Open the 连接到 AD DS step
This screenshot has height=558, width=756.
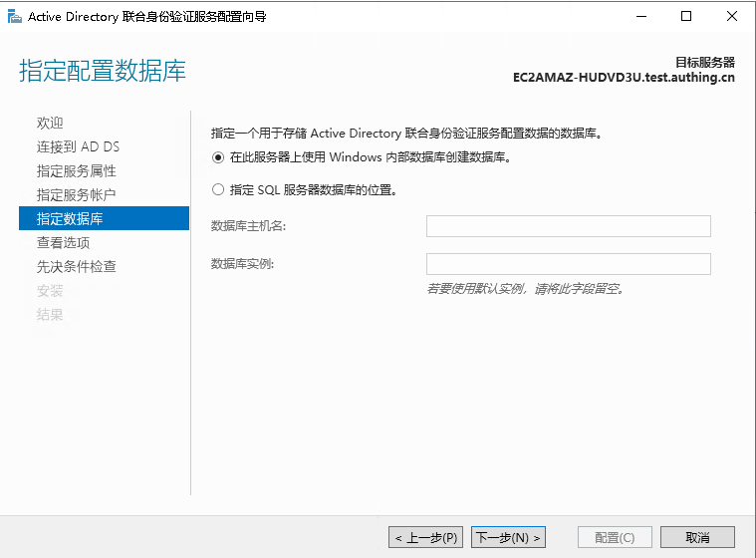click(x=78, y=146)
